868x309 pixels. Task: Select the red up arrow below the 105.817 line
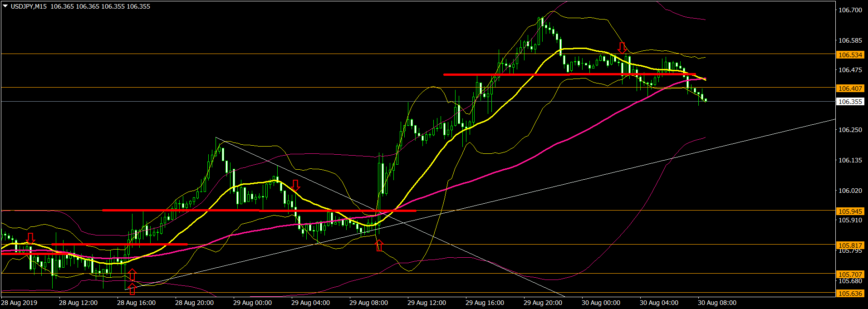(379, 245)
